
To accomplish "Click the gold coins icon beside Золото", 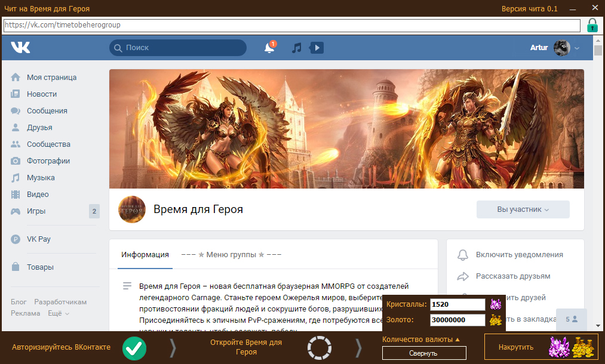I will point(496,320).
